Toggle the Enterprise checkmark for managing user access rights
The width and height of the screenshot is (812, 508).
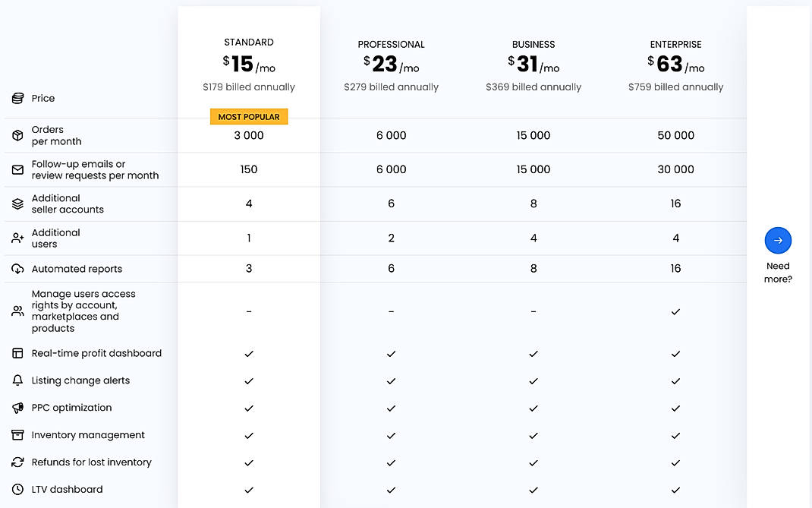click(675, 311)
